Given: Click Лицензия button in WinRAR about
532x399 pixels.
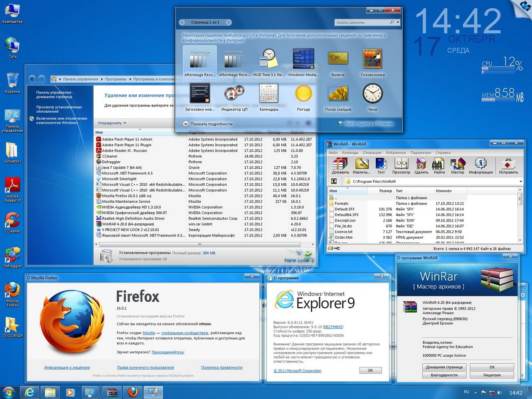Looking at the screenshot, I should click(492, 375).
